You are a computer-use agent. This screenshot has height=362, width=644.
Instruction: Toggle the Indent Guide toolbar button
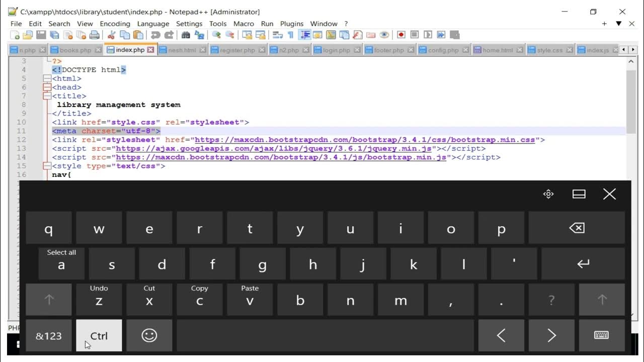point(304,35)
